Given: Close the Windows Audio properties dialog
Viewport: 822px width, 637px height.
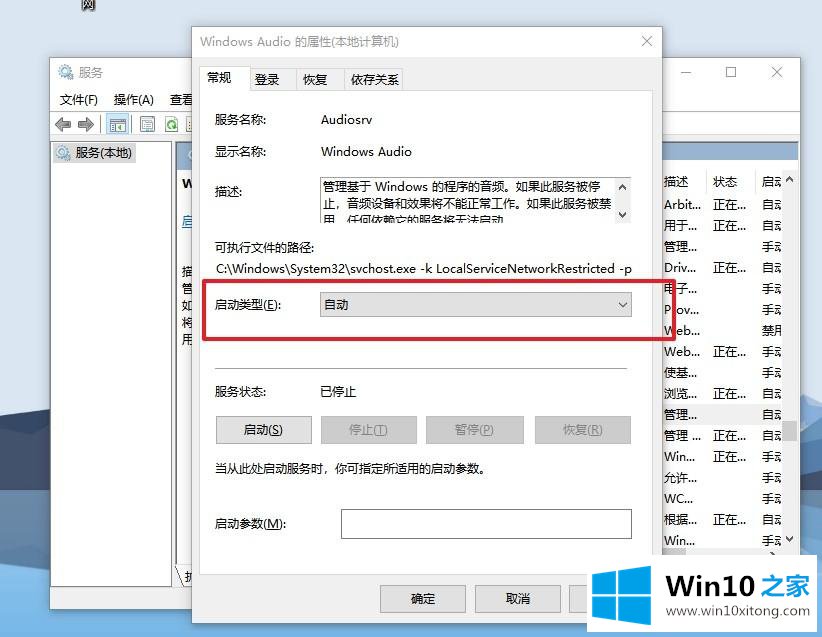Looking at the screenshot, I should click(647, 41).
